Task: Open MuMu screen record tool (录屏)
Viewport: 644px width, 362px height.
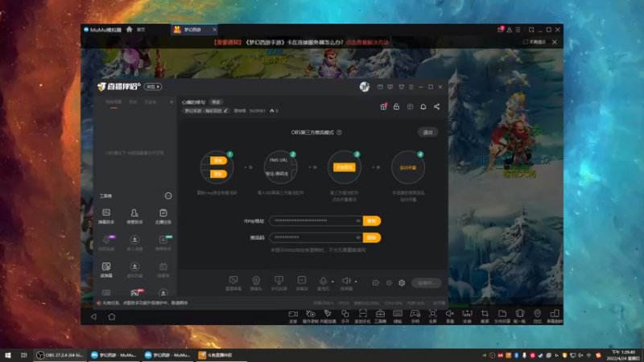Action: point(293,316)
